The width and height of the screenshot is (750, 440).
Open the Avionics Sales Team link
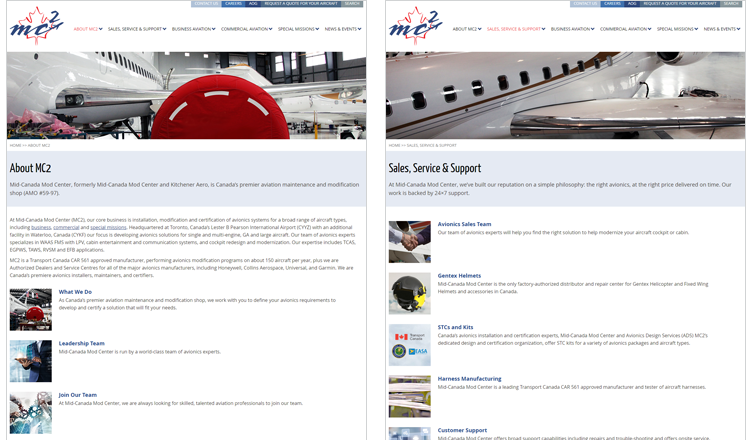(464, 224)
